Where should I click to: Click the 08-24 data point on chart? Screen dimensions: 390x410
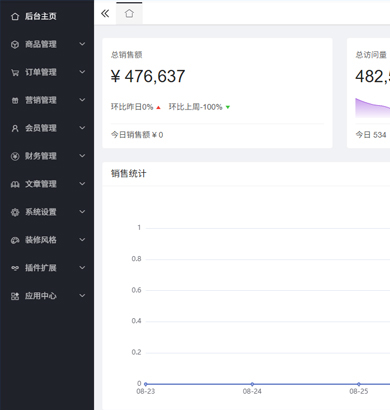pyautogui.click(x=252, y=384)
